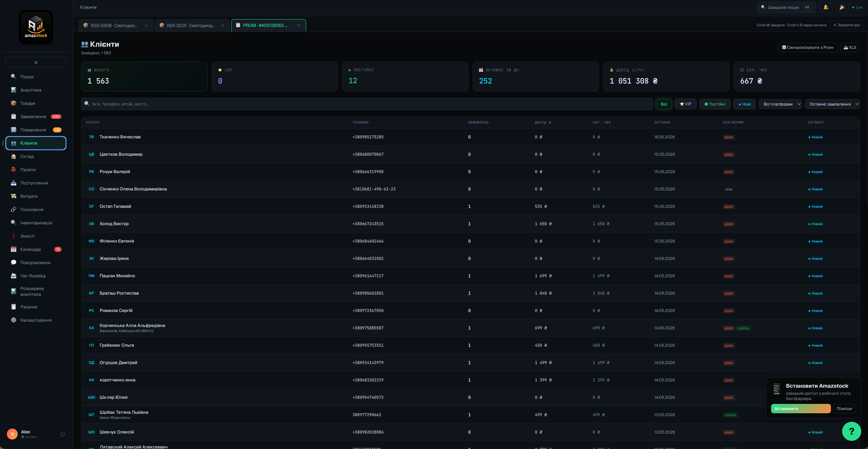Click rozetka tag in Корчинська row
This screenshot has height=449, width=868.
coord(743,328)
